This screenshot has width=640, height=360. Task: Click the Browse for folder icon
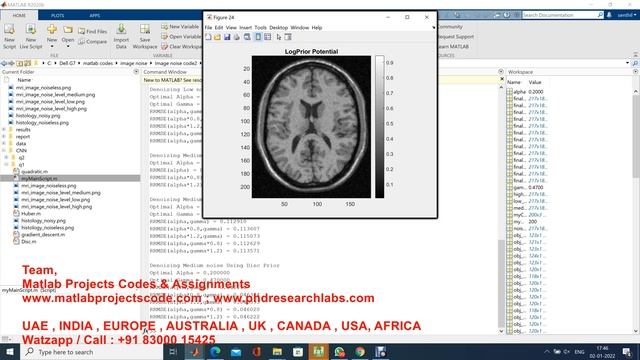[28, 63]
